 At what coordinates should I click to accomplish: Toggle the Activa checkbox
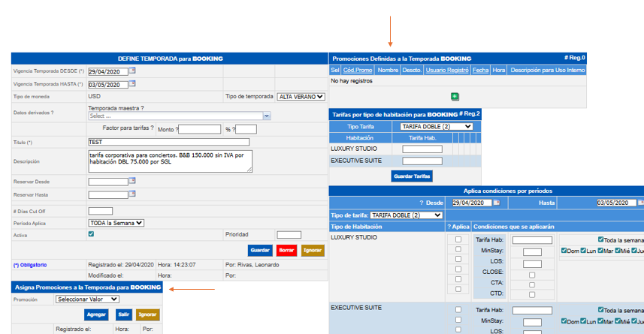click(x=91, y=234)
